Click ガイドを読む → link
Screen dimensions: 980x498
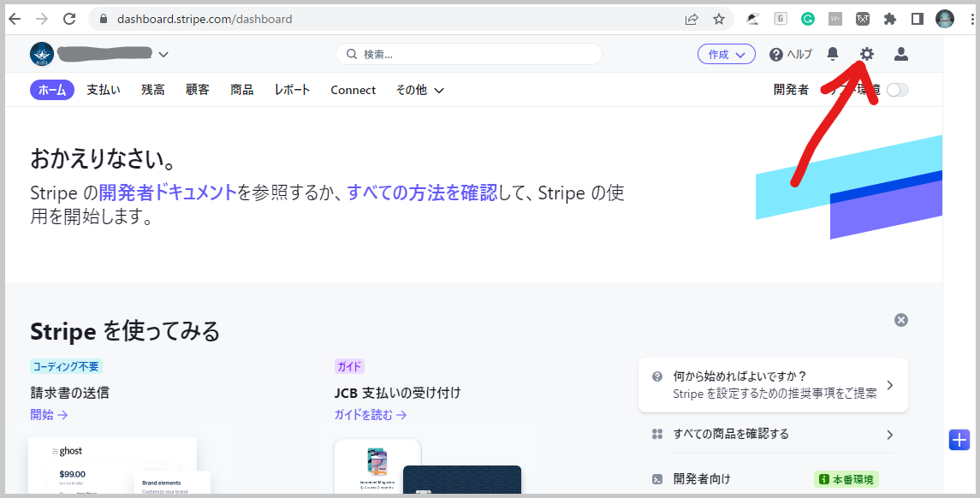(371, 414)
